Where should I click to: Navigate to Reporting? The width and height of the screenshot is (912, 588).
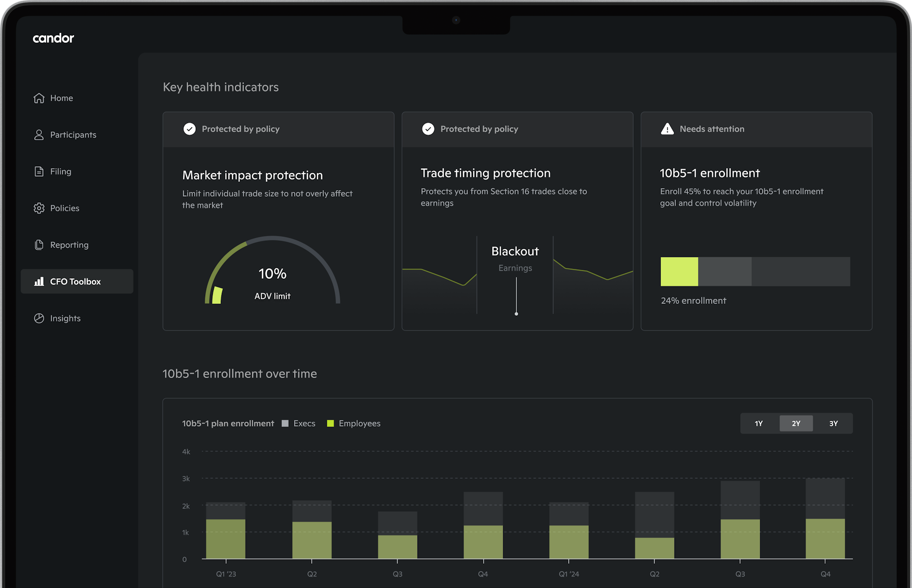click(77, 245)
